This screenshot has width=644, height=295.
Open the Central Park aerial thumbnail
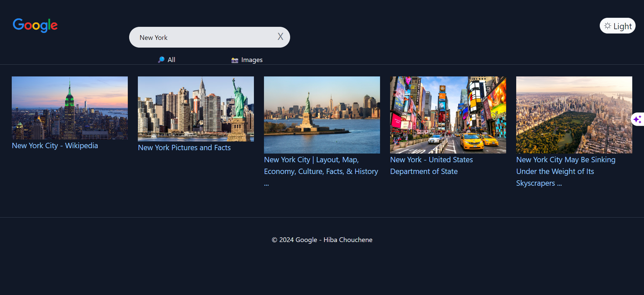click(574, 115)
